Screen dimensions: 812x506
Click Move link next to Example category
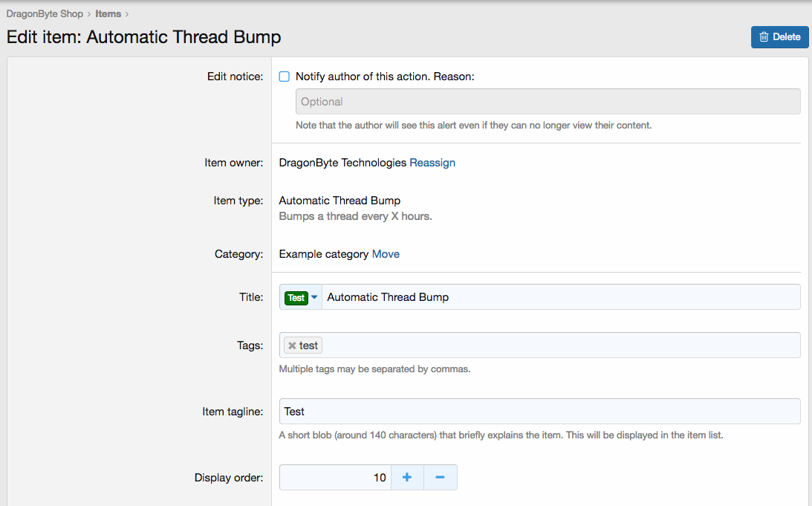(x=386, y=254)
